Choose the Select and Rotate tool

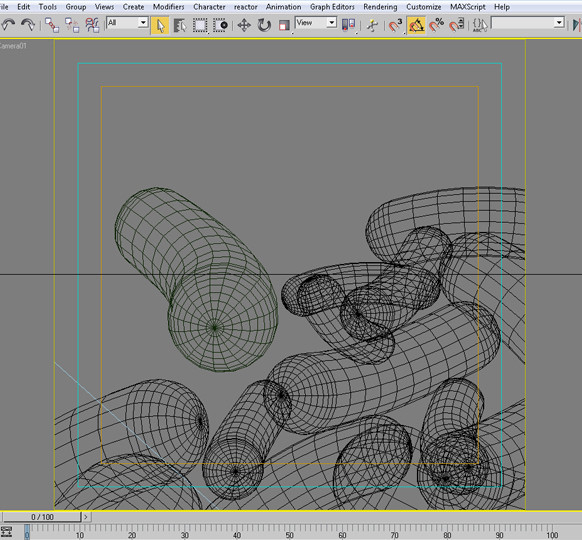pos(264,25)
